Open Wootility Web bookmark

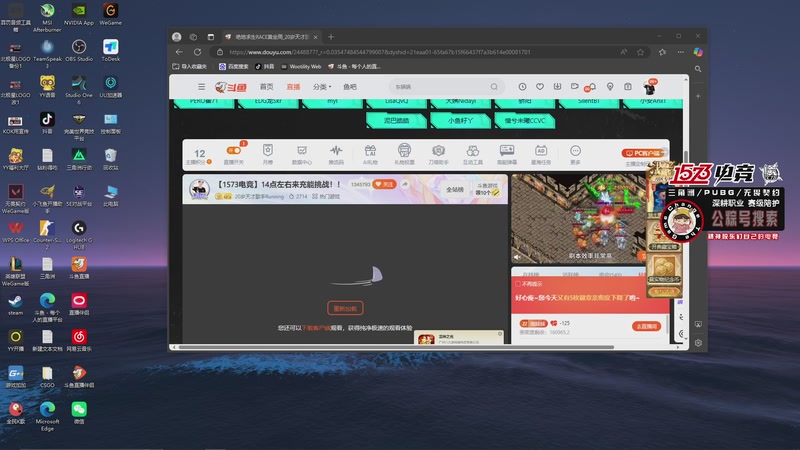point(301,67)
